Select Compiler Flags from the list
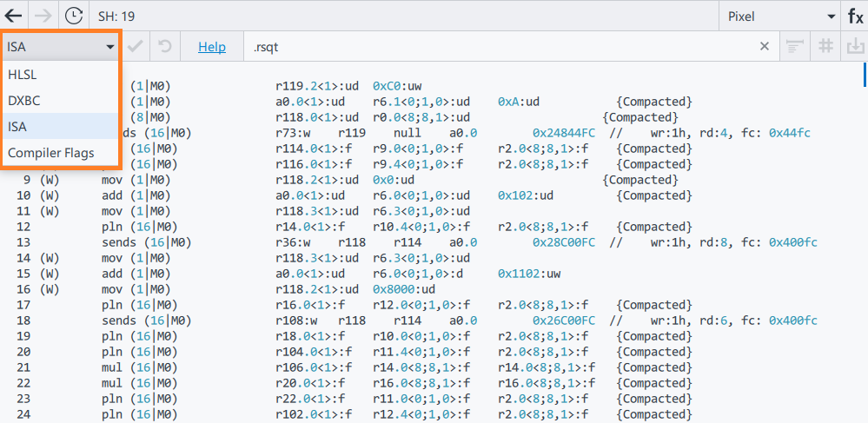Image resolution: width=868 pixels, height=423 pixels. point(51,153)
